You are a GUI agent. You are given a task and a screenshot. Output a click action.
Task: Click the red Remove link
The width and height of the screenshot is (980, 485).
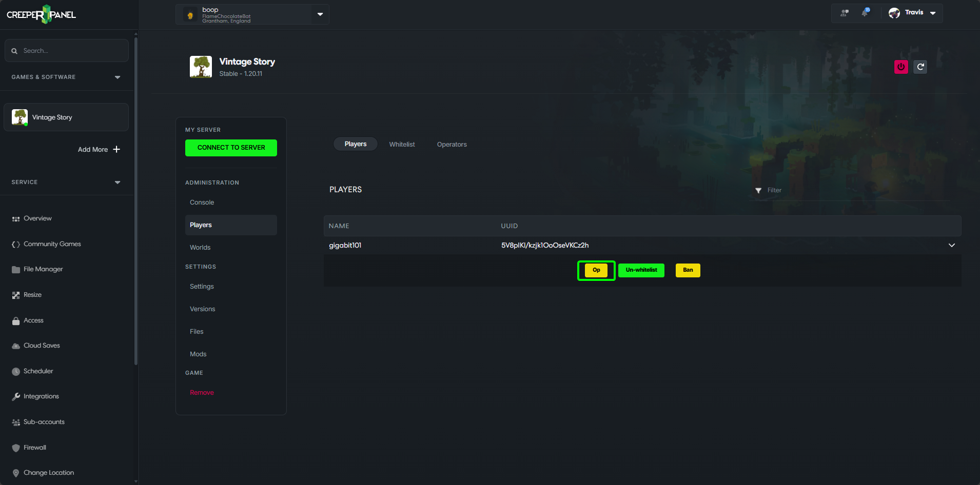click(202, 393)
